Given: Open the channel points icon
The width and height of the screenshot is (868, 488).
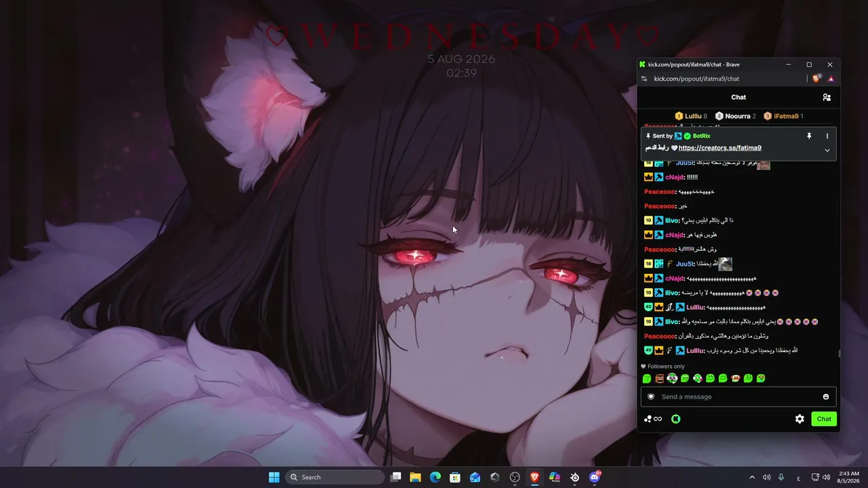Looking at the screenshot, I should point(652,419).
